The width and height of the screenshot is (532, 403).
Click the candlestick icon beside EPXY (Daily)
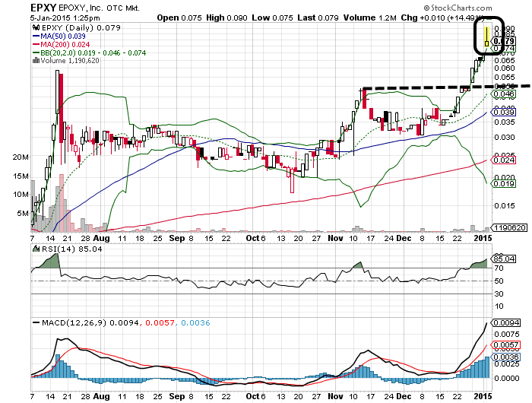click(x=36, y=27)
